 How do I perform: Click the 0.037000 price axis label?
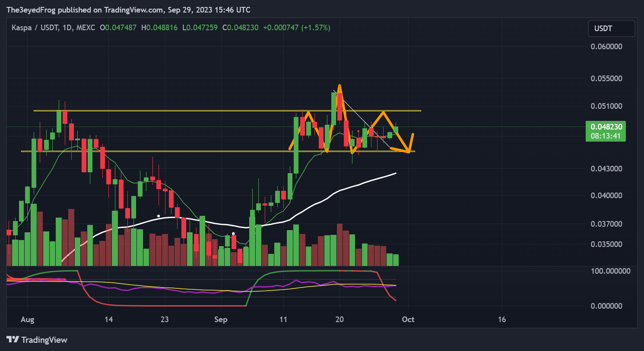pos(606,224)
